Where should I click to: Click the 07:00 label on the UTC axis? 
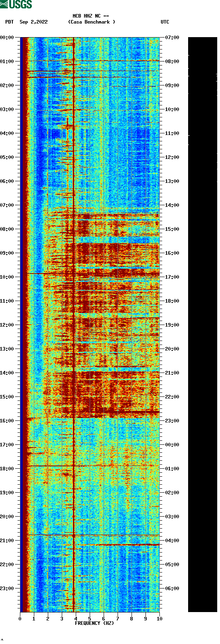[x=172, y=38]
